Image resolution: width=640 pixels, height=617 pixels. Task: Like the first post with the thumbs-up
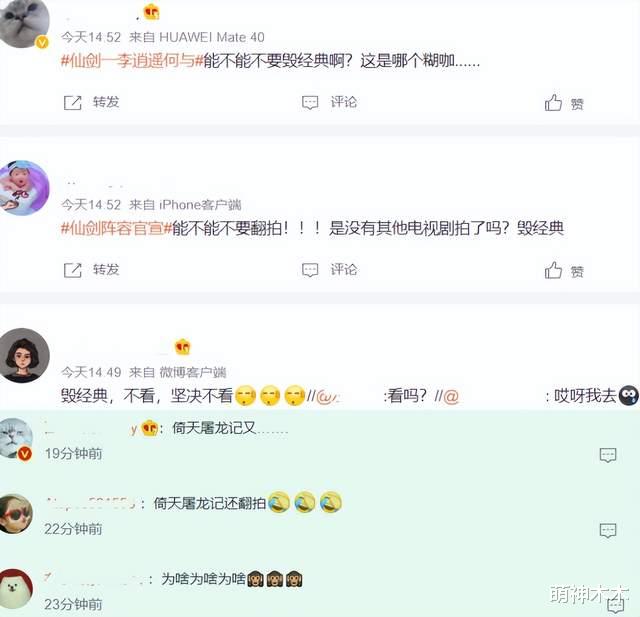click(553, 102)
